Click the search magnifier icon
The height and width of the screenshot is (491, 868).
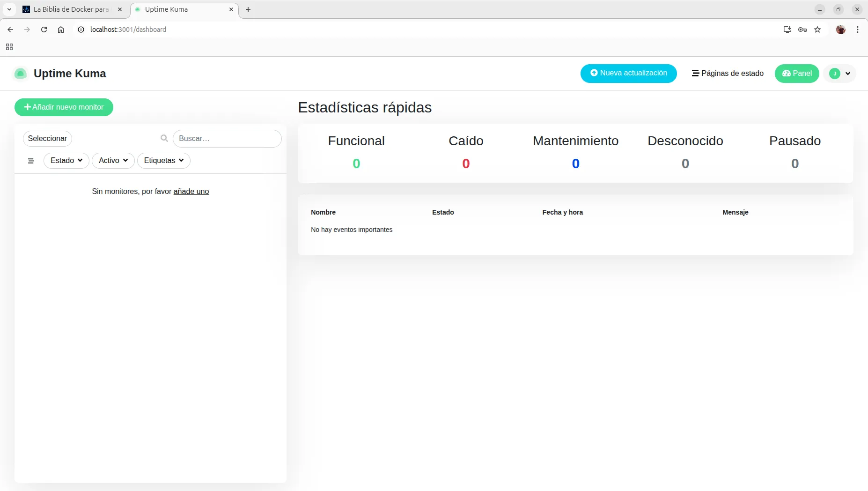164,138
